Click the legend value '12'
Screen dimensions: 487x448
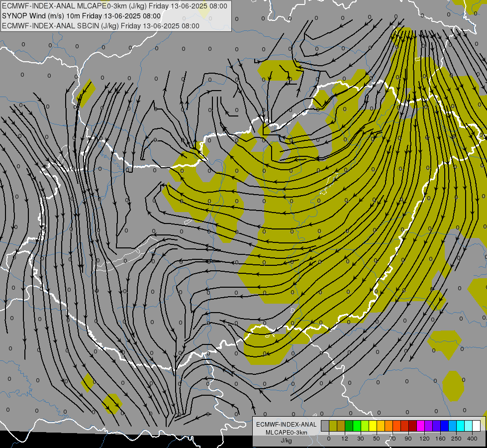coord(344,439)
